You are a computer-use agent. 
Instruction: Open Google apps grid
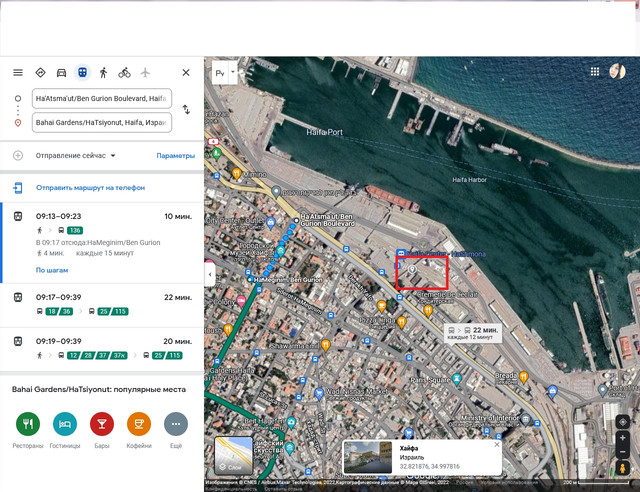click(x=595, y=71)
